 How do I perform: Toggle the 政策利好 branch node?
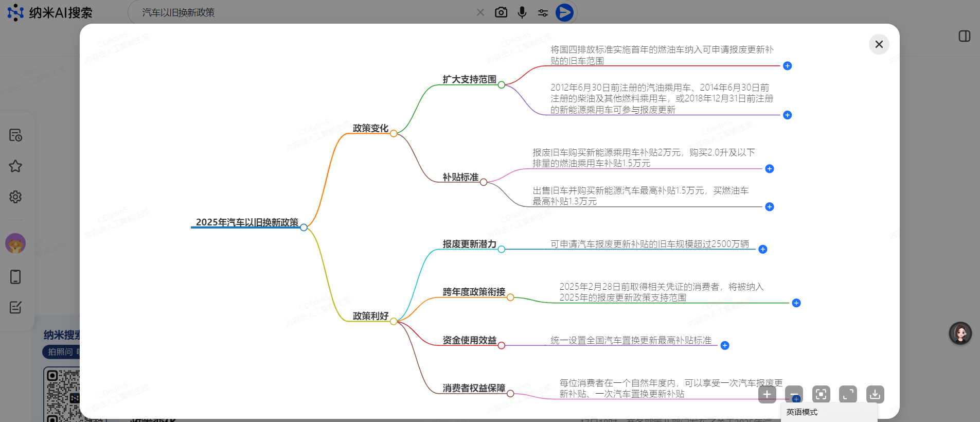(394, 321)
